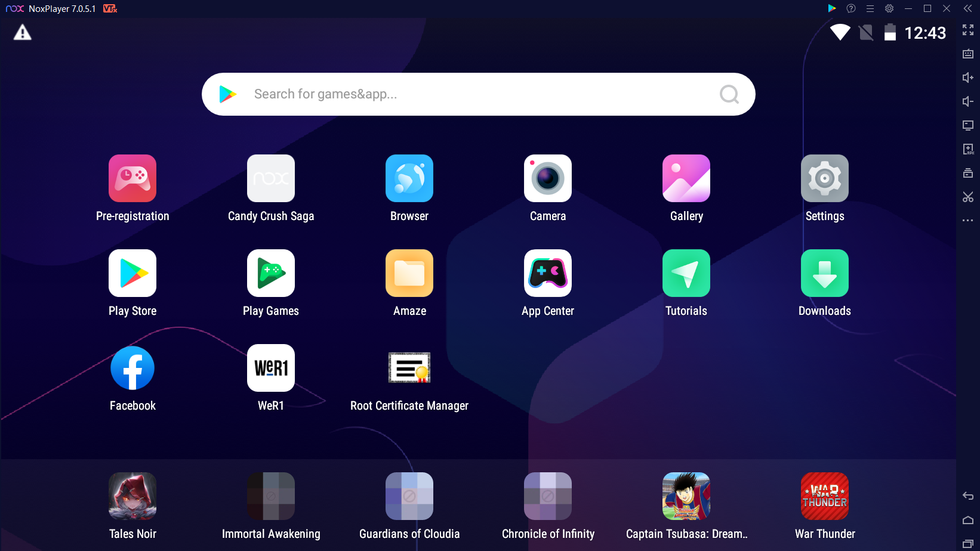Click the no-SIM status icon

(866, 32)
